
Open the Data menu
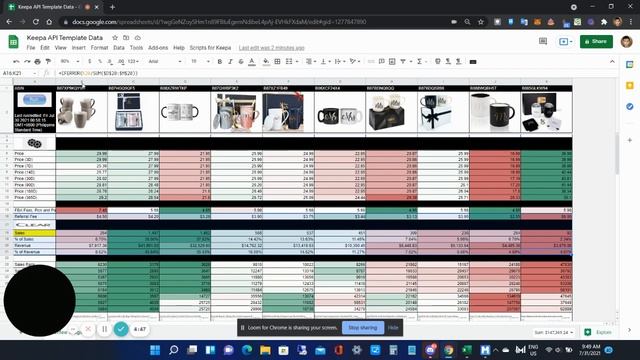tap(119, 48)
